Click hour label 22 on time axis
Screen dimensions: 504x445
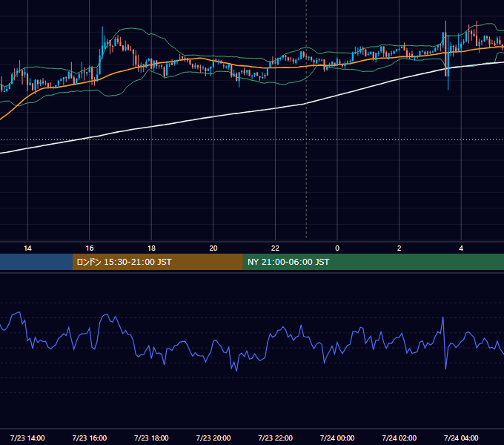pos(275,248)
